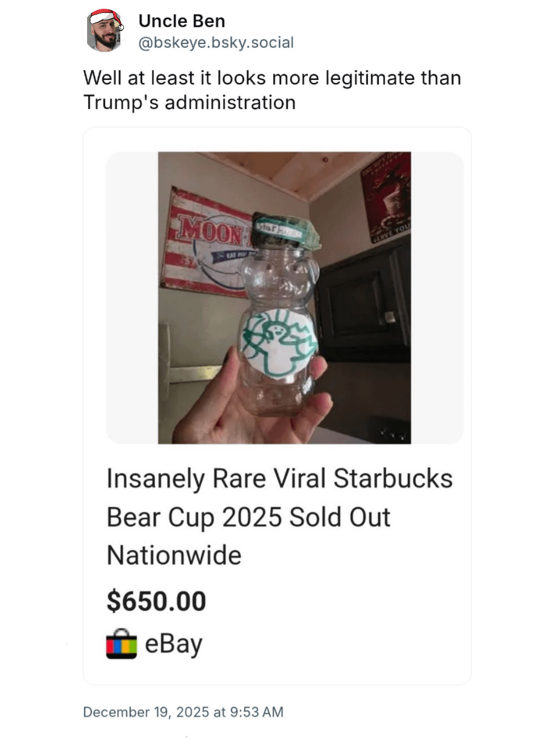This screenshot has width=560, height=747.
Task: Click the "Uncle Ben" display name
Action: pos(181,21)
